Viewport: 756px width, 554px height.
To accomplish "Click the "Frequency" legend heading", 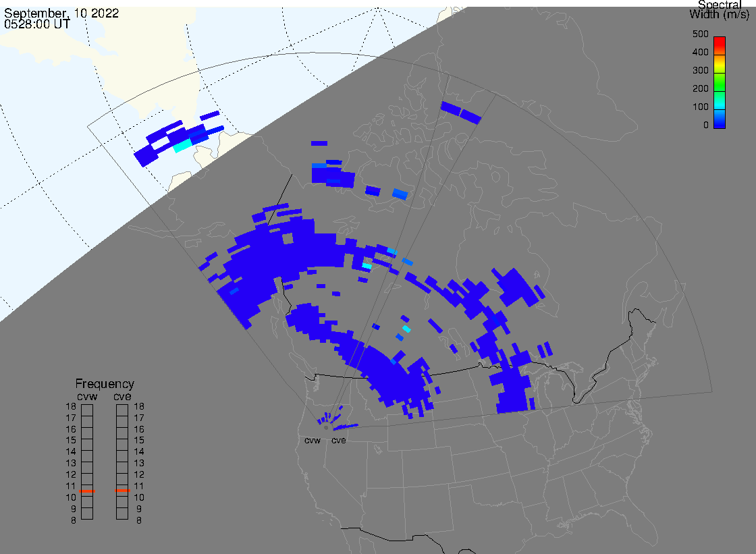I will tap(105, 384).
